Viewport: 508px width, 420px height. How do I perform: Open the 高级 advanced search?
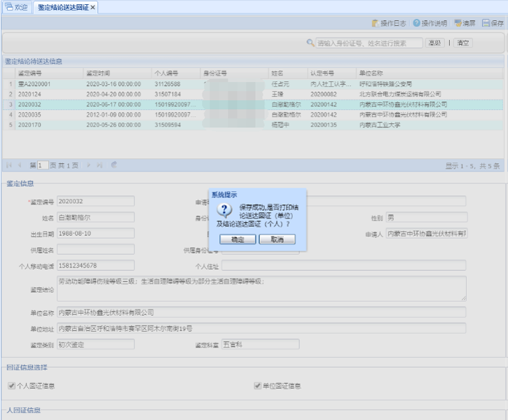coord(434,43)
